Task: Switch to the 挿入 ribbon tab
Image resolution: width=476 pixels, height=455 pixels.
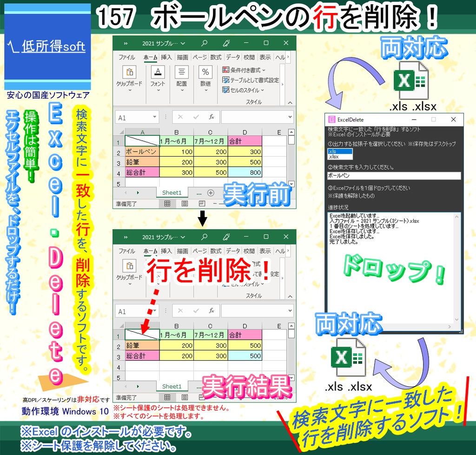Action: (x=168, y=57)
